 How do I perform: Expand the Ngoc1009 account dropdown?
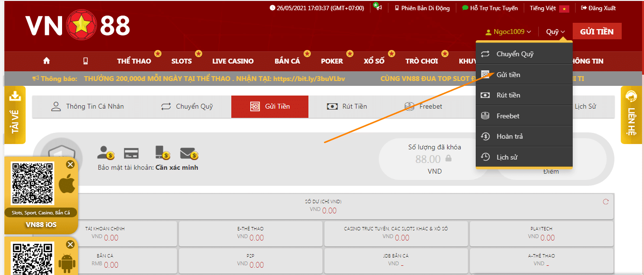pos(508,32)
